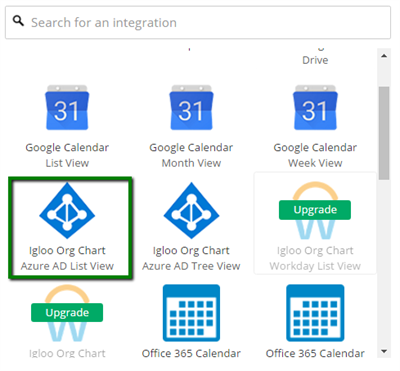400x371 pixels.
Task: Select Google Calendar List View icon
Action: (x=67, y=108)
